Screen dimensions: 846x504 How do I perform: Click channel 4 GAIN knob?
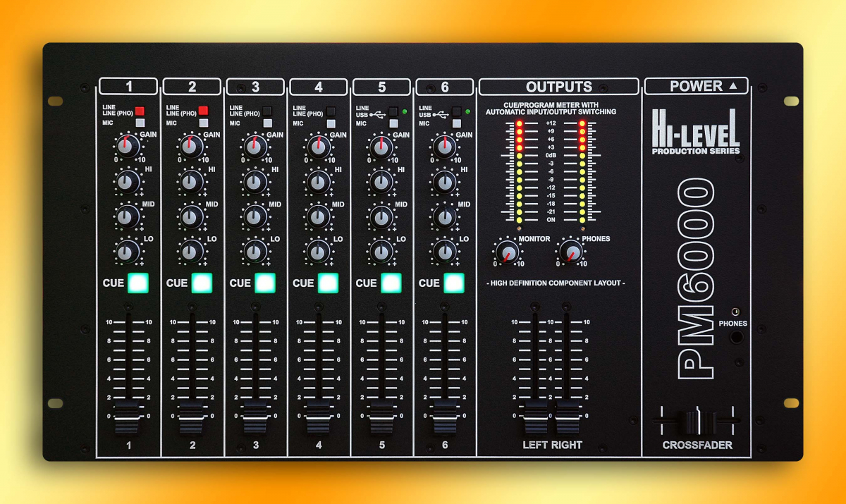pos(318,146)
